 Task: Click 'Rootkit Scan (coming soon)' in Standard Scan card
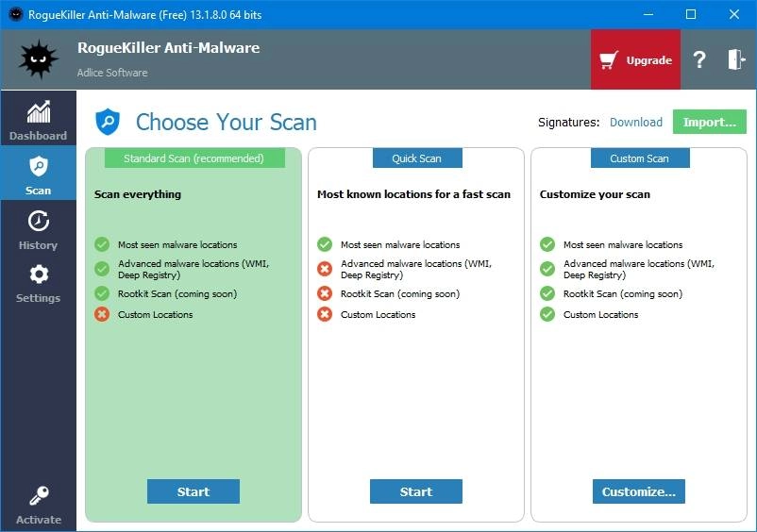(177, 293)
